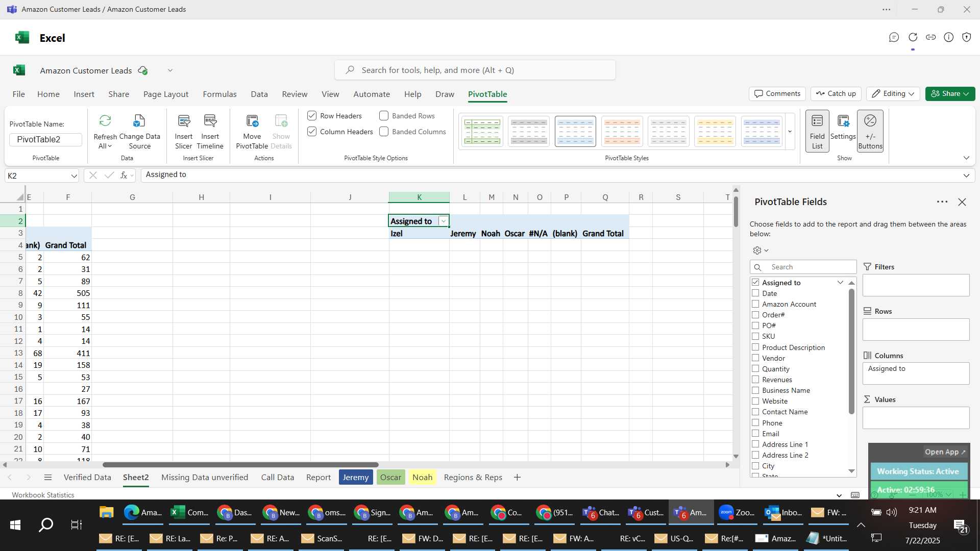This screenshot has height=551, width=980.
Task: Open File Explorer from taskbar
Action: [106, 512]
